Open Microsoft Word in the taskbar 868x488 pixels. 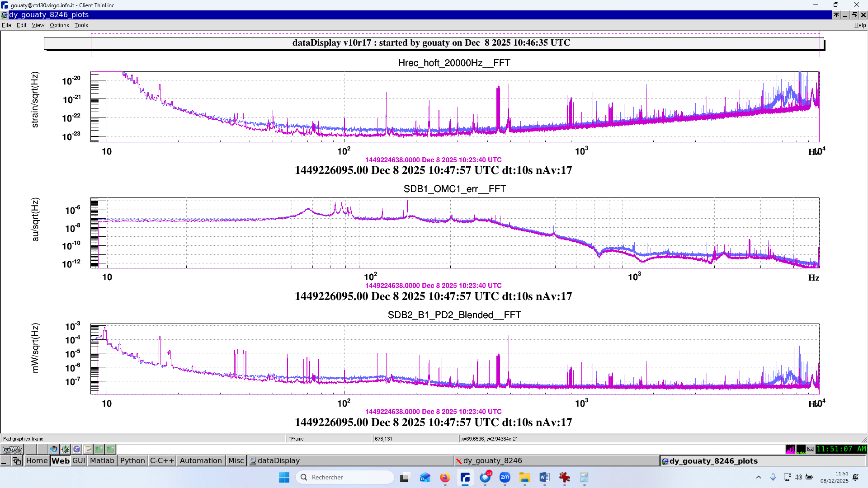(544, 477)
